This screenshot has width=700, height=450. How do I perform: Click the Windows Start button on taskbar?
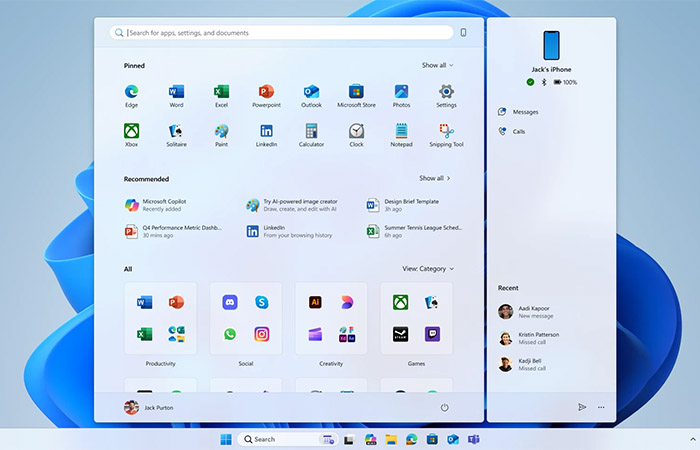click(x=226, y=439)
